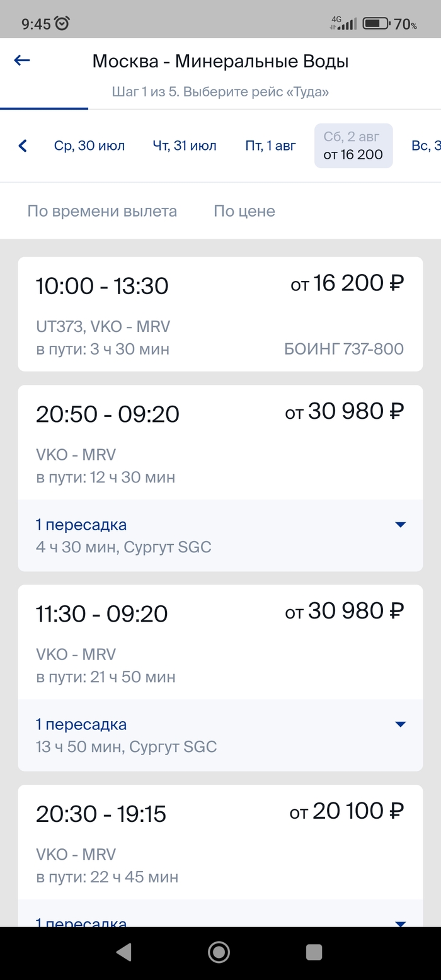Sort flights using По цене
441x980 pixels.
click(x=244, y=211)
